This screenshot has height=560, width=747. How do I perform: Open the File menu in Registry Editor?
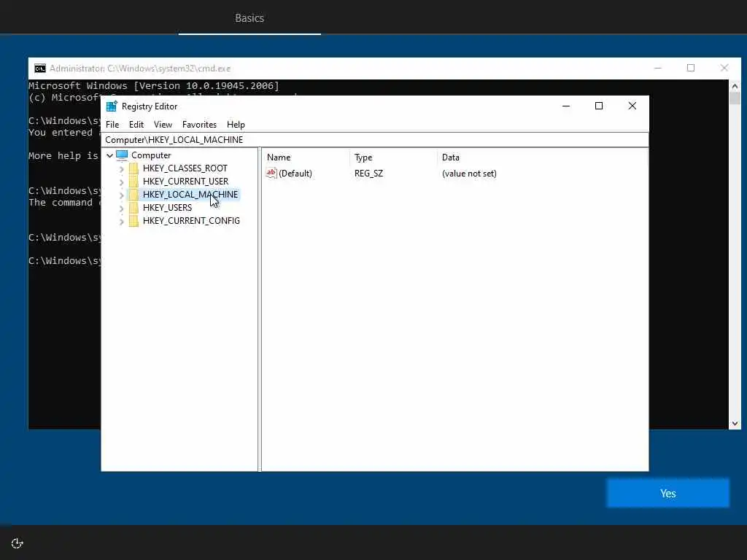112,125
